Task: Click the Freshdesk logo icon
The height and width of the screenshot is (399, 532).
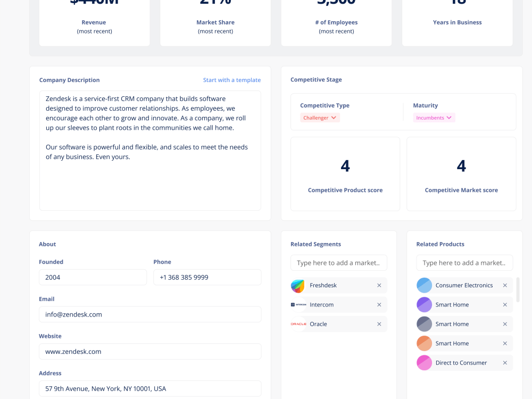Action: pyautogui.click(x=298, y=286)
